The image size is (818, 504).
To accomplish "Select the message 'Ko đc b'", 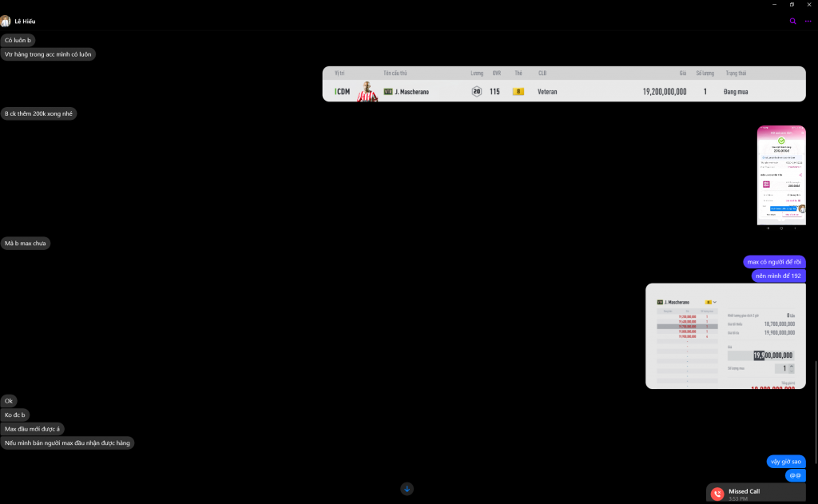I will point(15,415).
